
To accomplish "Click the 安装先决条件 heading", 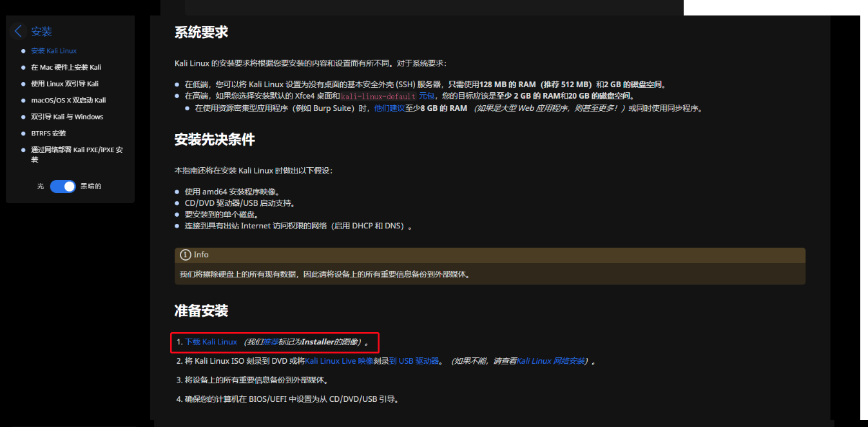I will [215, 140].
